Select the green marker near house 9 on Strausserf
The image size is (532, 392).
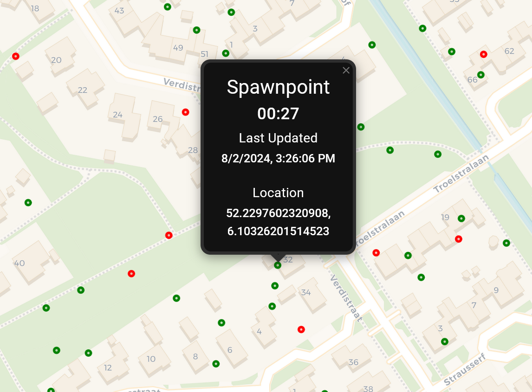tap(445, 341)
